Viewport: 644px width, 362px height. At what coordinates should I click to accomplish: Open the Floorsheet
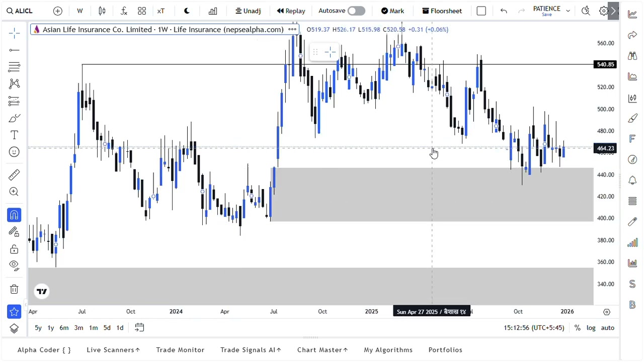pos(442,11)
